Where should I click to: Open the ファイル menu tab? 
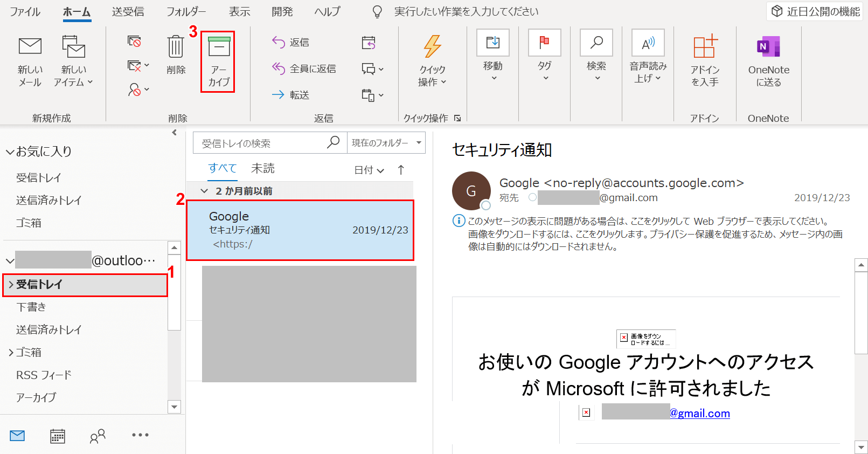25,11
